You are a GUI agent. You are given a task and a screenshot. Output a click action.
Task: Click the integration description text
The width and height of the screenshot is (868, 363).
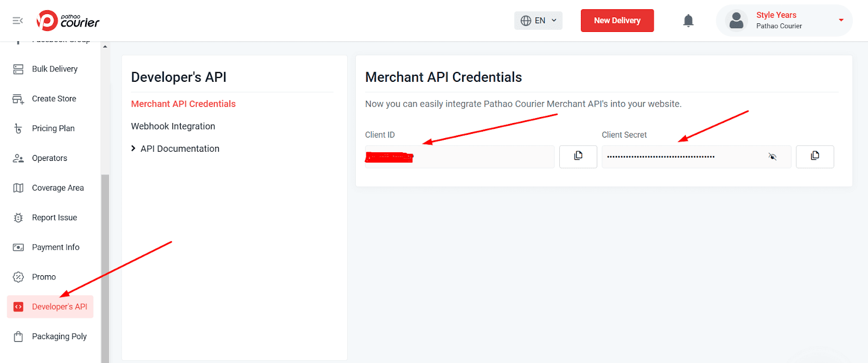click(x=523, y=104)
